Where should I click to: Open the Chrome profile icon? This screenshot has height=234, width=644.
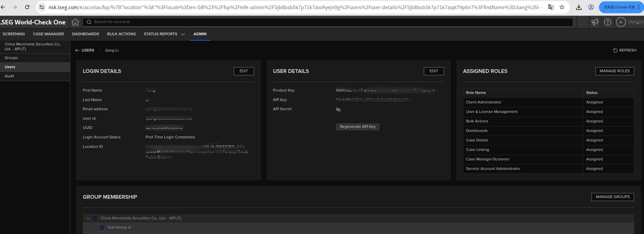point(591,7)
